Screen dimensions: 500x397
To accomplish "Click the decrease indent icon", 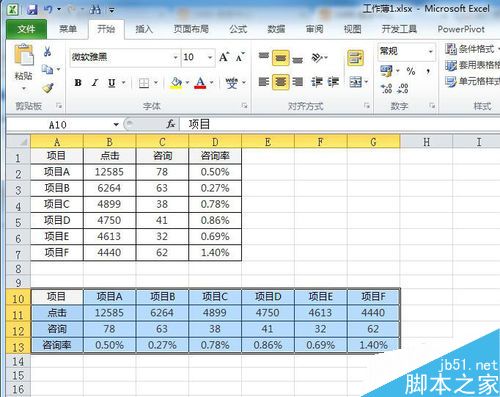I will pos(317,82).
